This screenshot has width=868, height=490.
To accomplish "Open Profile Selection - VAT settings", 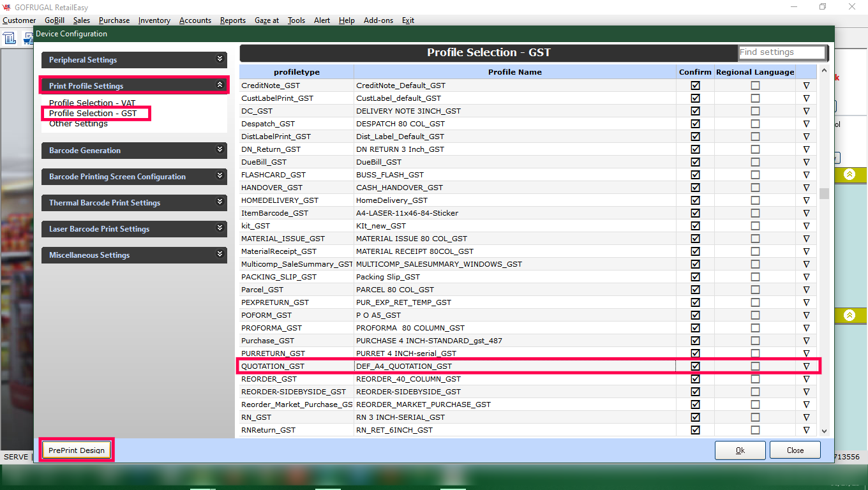I will [93, 103].
